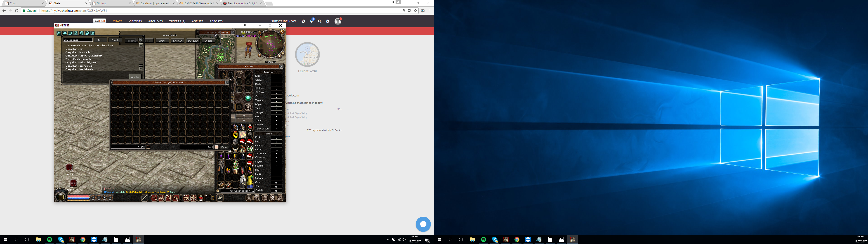
Task: Click first teal buff icon at top left
Action: [x=59, y=33]
